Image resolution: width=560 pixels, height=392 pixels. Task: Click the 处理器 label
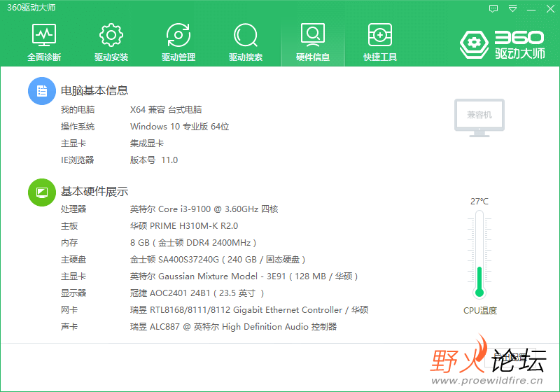(x=73, y=209)
